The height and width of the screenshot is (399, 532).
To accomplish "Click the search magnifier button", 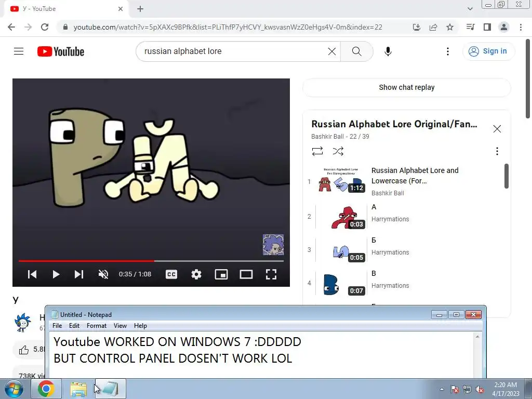I will tap(356, 51).
